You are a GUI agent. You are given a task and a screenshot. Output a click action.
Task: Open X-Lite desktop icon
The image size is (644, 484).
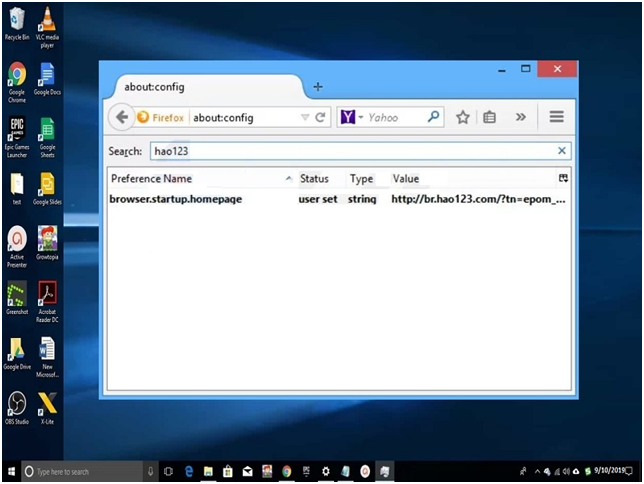pos(47,408)
